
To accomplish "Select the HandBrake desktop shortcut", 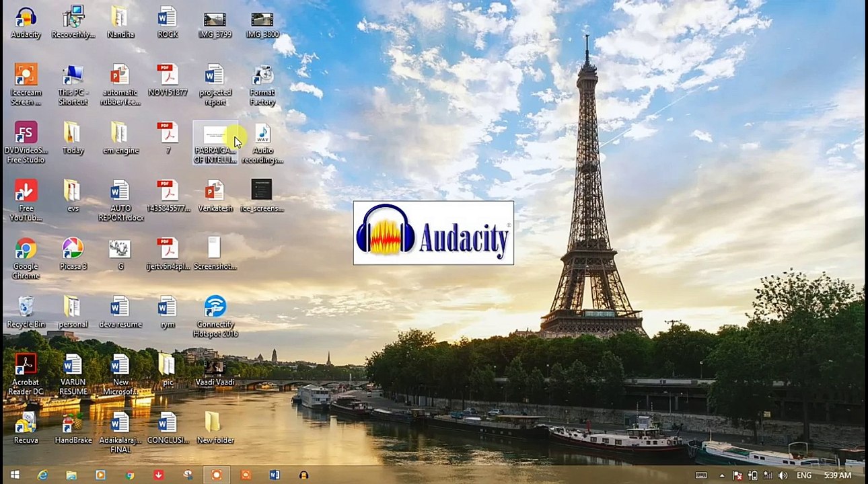I will [73, 428].
